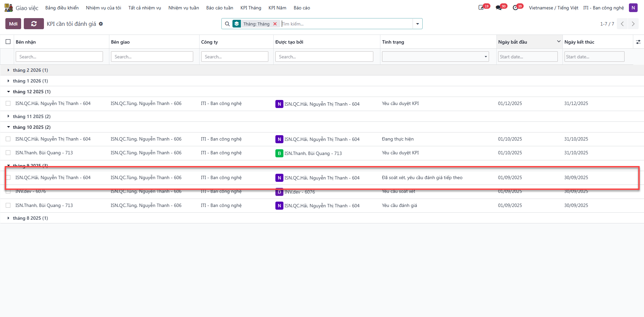Open Bảng điều khiển menu
The width and height of the screenshot is (644, 317).
point(62,8)
